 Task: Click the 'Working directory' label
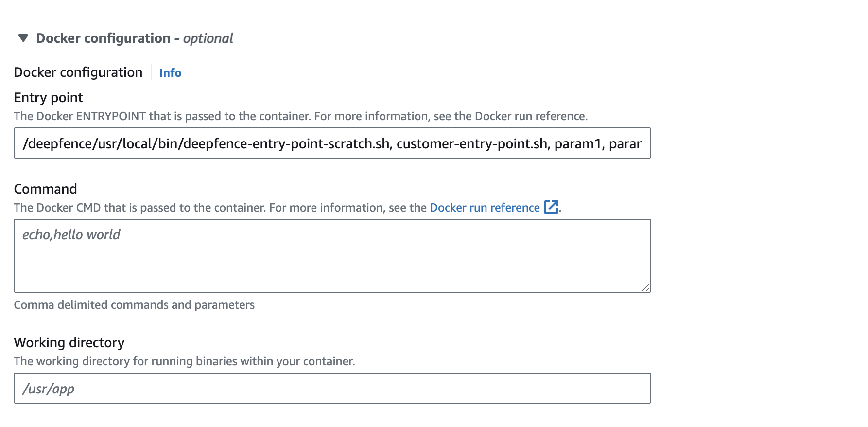coord(69,342)
